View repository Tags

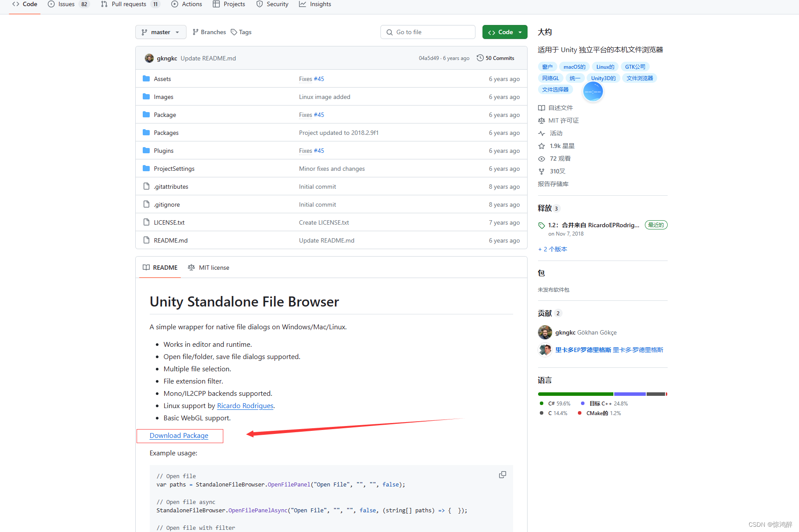pyautogui.click(x=241, y=32)
